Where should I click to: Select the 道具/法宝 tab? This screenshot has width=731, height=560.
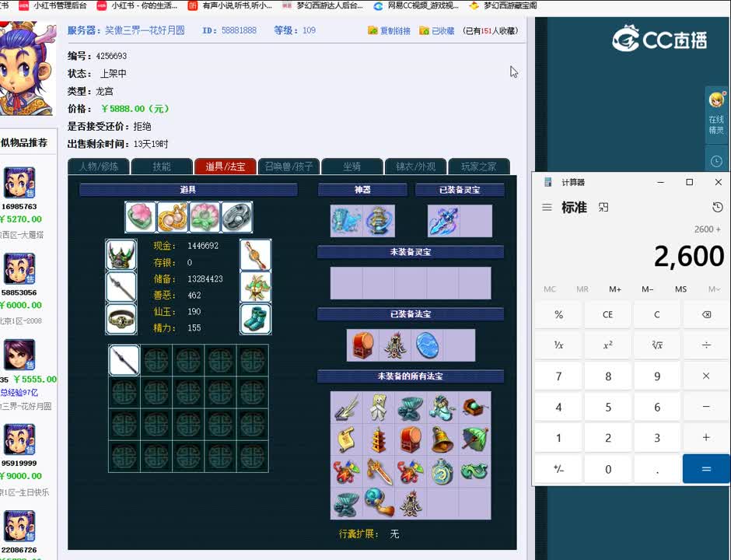226,166
